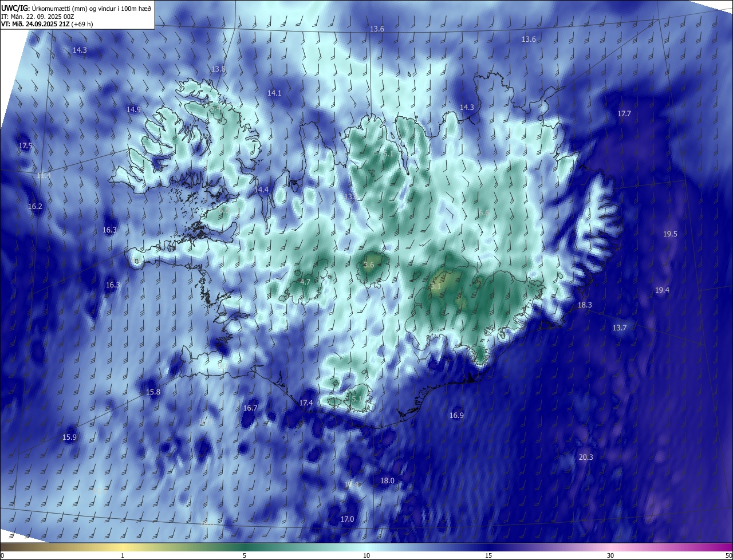
Task: Click the 15.8 value southwest of Reykjanes
Action: tap(153, 392)
